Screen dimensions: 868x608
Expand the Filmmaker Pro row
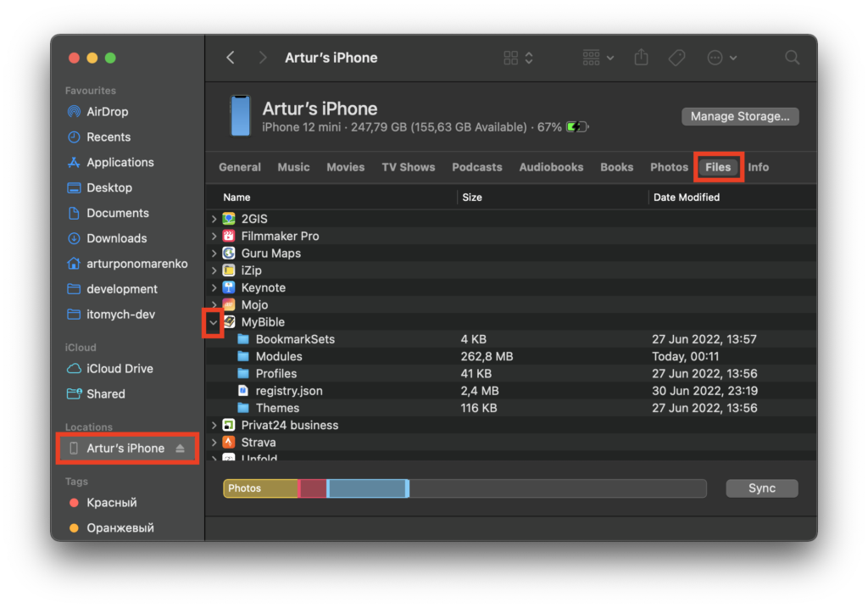(x=214, y=237)
